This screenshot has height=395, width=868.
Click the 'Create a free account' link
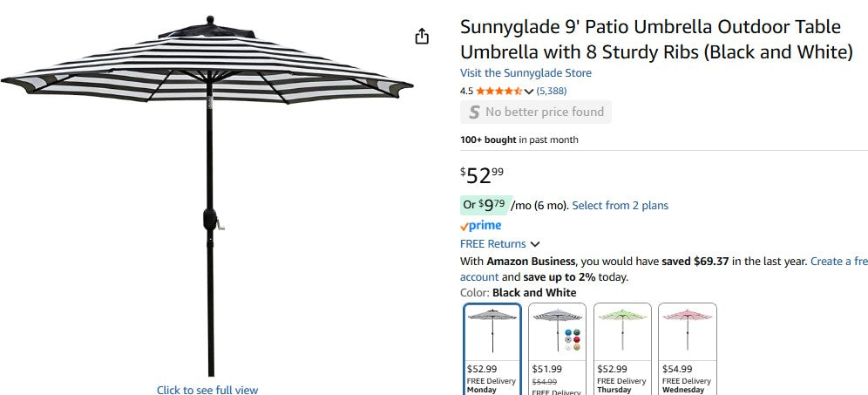click(x=838, y=261)
